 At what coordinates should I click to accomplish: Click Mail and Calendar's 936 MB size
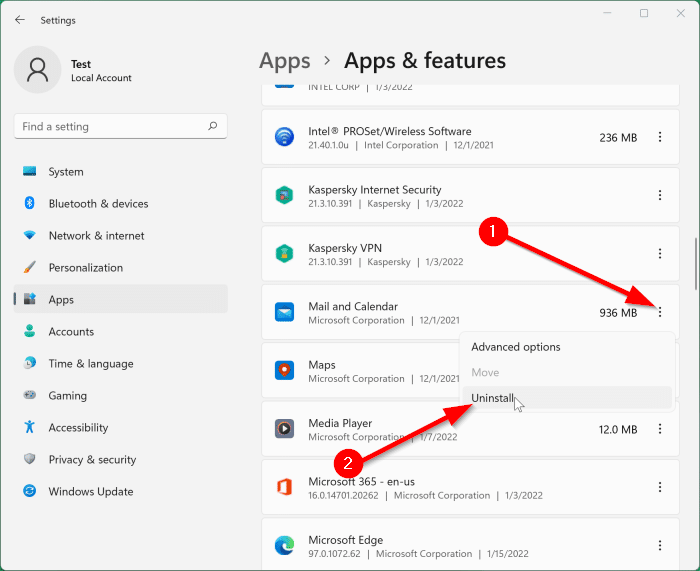[x=618, y=313]
